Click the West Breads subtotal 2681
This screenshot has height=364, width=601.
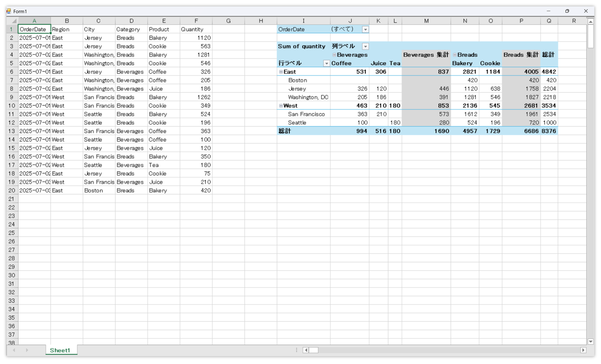521,106
